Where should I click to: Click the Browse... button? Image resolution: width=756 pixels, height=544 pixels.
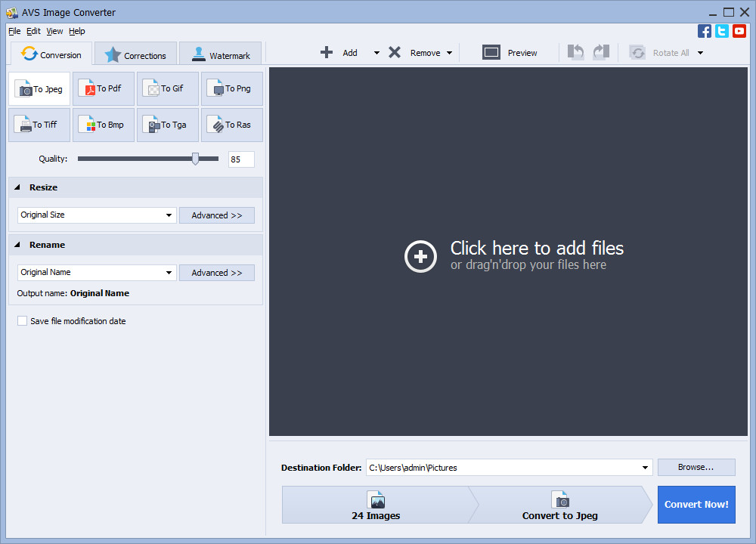(x=696, y=468)
